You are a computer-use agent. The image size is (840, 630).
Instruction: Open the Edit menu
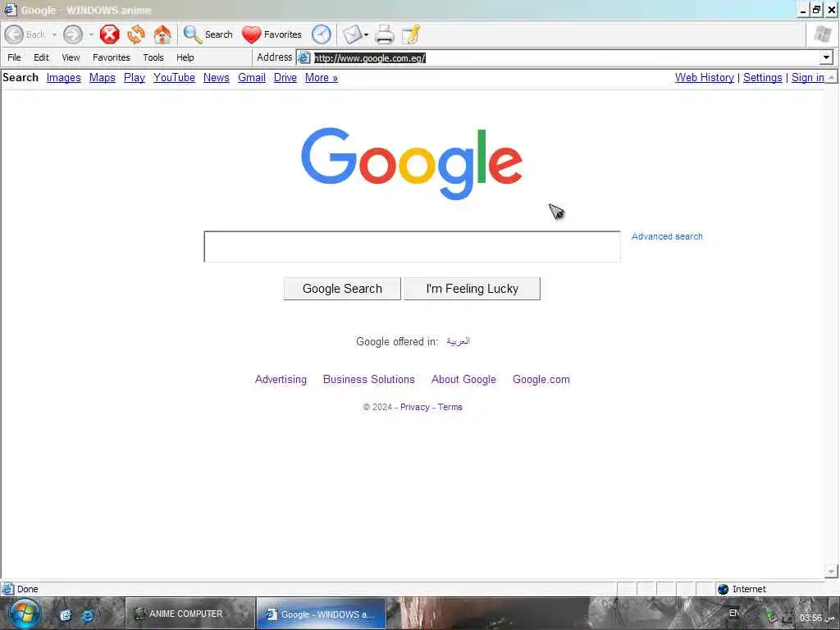41,57
